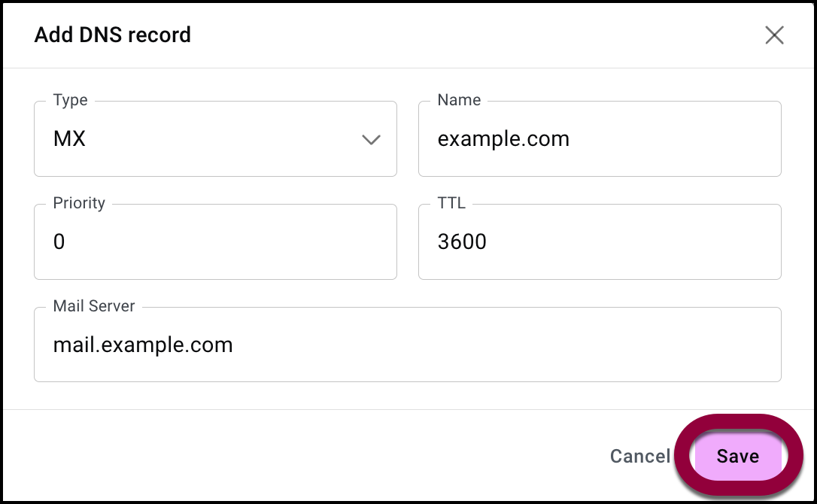Place cursor on the 3600 TTL value
817x504 pixels.
[462, 242]
